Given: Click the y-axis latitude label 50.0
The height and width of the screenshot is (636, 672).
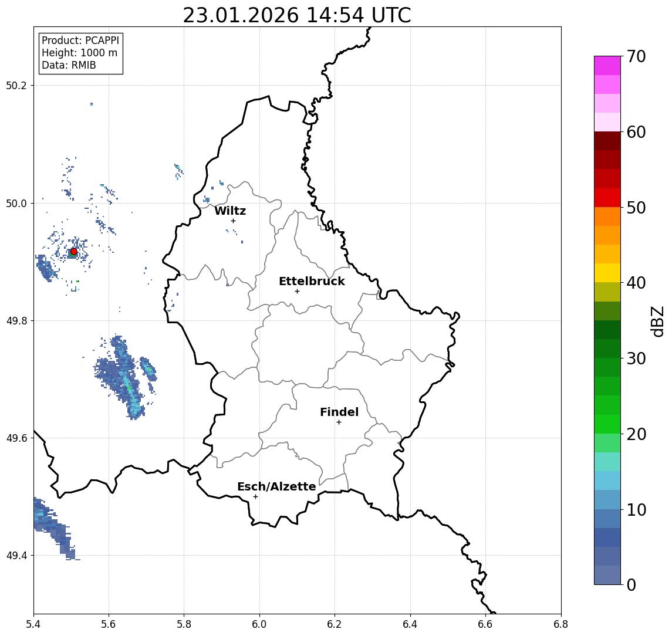Looking at the screenshot, I should pos(16,203).
